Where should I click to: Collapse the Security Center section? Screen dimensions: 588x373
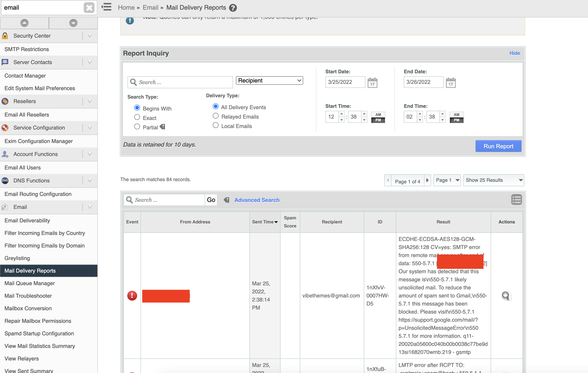coord(90,36)
